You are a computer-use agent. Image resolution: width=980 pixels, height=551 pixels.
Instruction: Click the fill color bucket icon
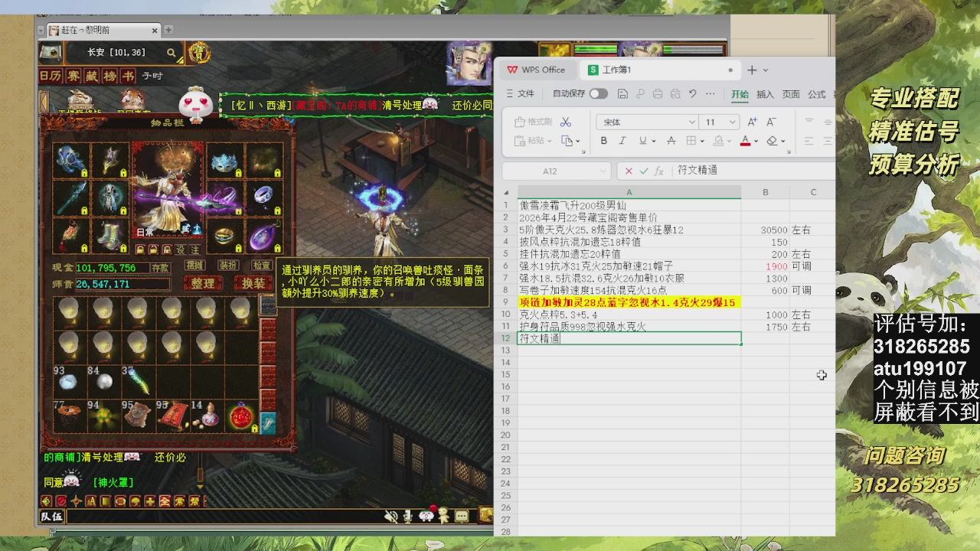pos(719,141)
